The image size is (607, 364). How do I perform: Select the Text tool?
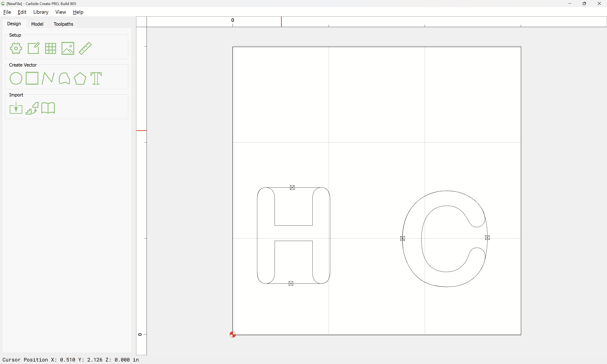point(96,79)
